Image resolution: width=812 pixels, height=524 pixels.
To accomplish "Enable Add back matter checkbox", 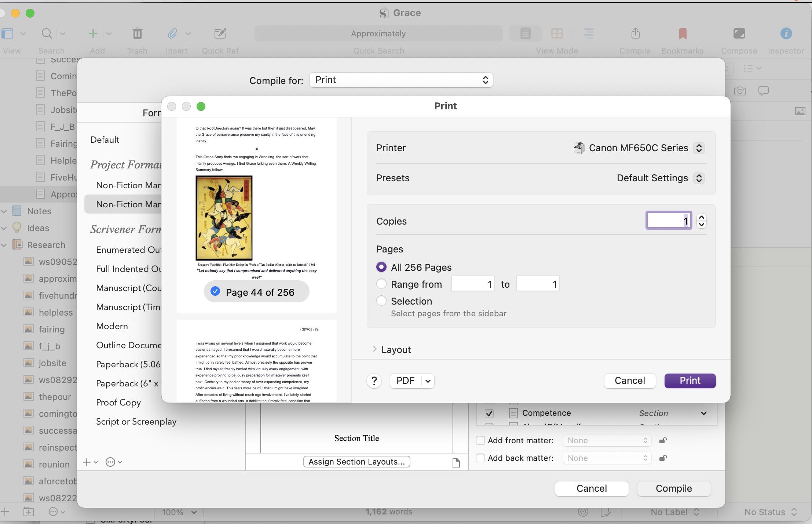I will click(x=480, y=458).
